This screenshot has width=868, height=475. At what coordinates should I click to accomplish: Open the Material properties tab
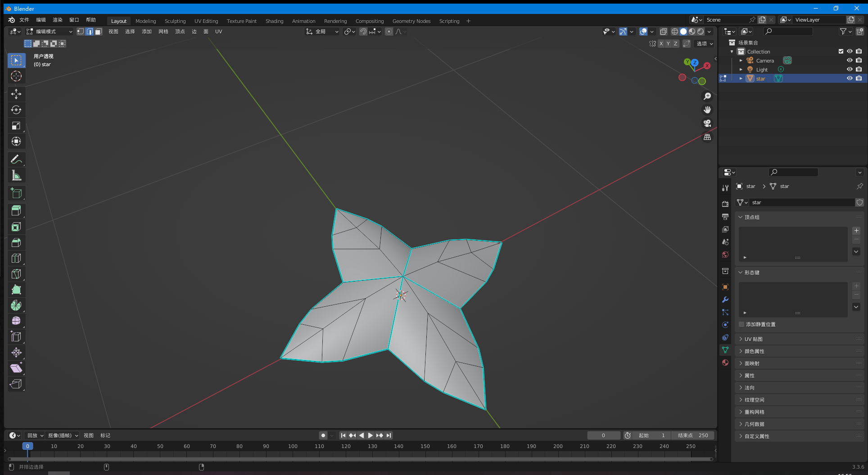click(x=725, y=363)
